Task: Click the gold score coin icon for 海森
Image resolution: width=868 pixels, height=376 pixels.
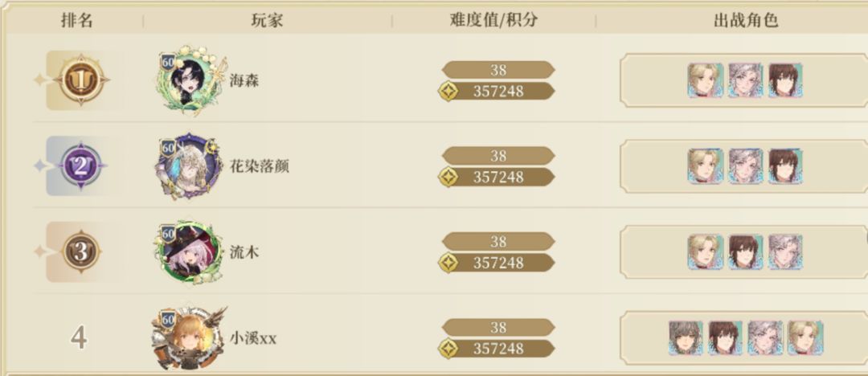Action: pos(448,92)
